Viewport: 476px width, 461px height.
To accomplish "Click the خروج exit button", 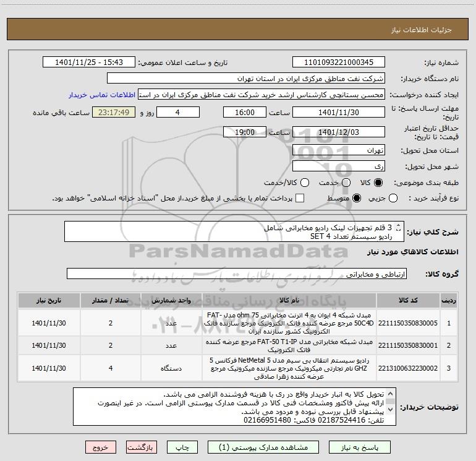I will tap(101, 447).
